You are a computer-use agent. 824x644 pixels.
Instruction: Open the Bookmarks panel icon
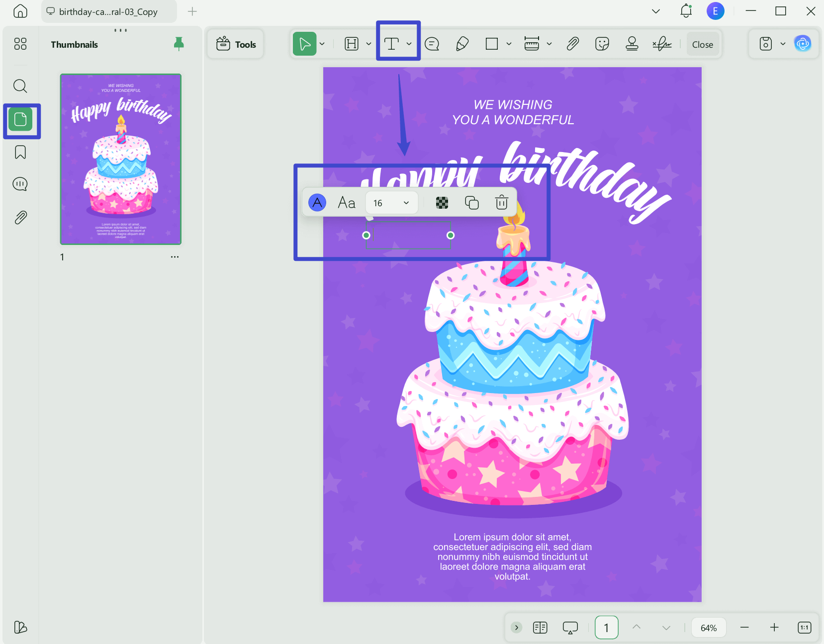point(20,152)
